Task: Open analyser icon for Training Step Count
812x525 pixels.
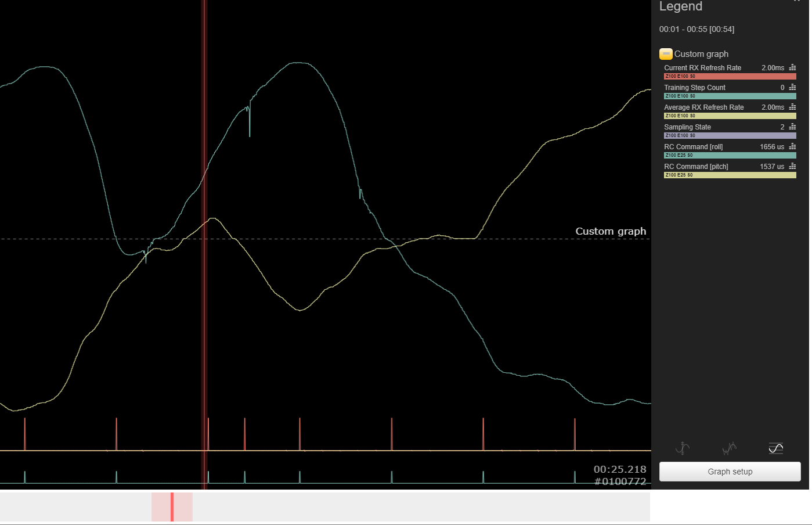Action: point(792,88)
